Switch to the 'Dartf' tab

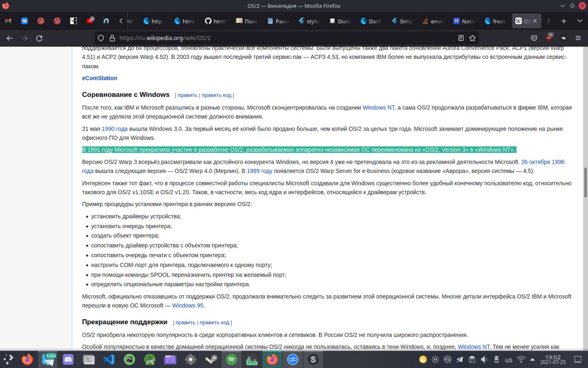[x=371, y=21]
